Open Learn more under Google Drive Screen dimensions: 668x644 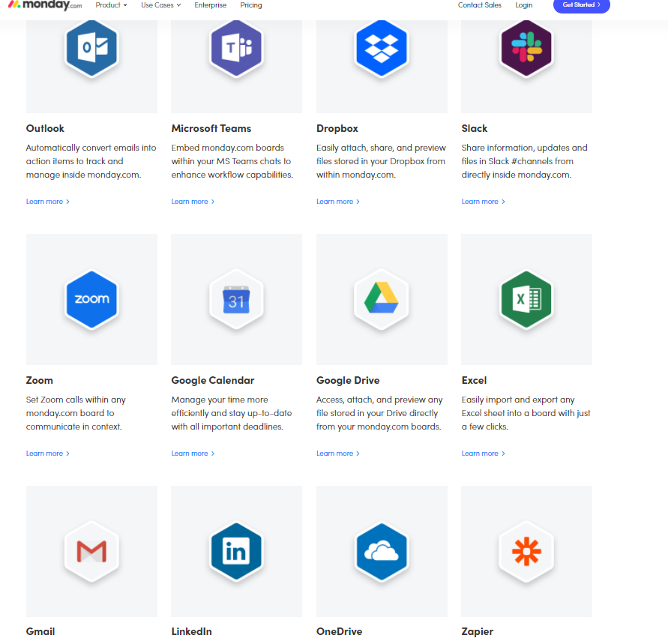click(338, 454)
